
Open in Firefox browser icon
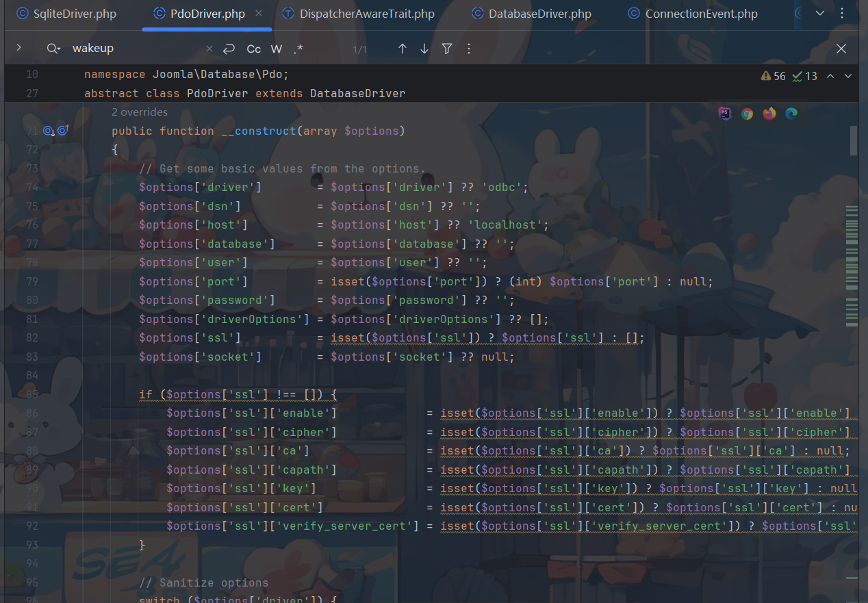769,114
